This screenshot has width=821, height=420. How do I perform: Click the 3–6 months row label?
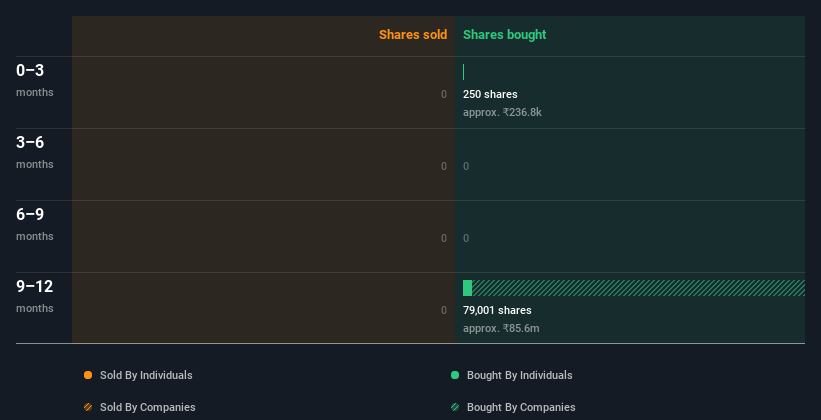[x=35, y=152]
